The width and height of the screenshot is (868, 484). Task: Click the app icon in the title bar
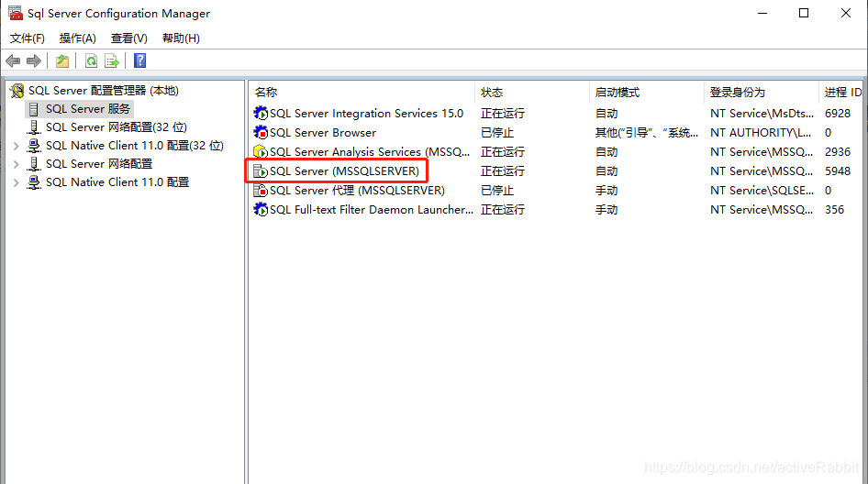(15, 13)
